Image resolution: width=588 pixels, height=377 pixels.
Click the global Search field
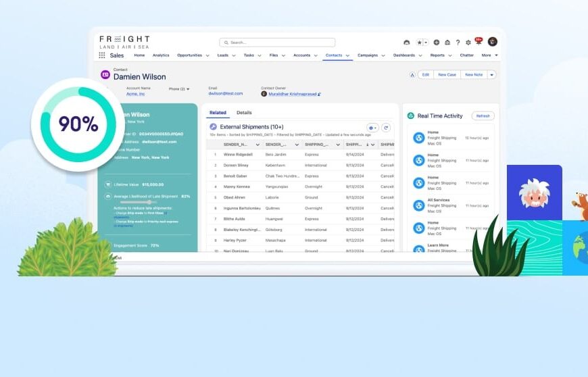[277, 43]
